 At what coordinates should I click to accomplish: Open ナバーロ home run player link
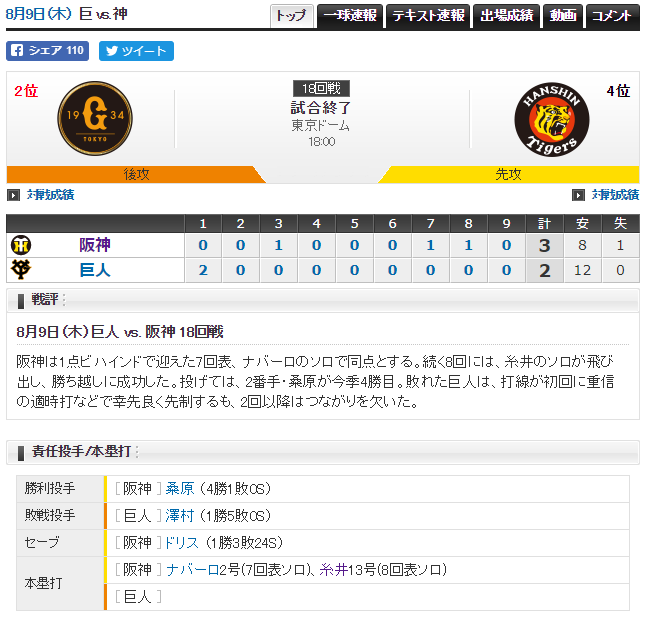pyautogui.click(x=193, y=570)
